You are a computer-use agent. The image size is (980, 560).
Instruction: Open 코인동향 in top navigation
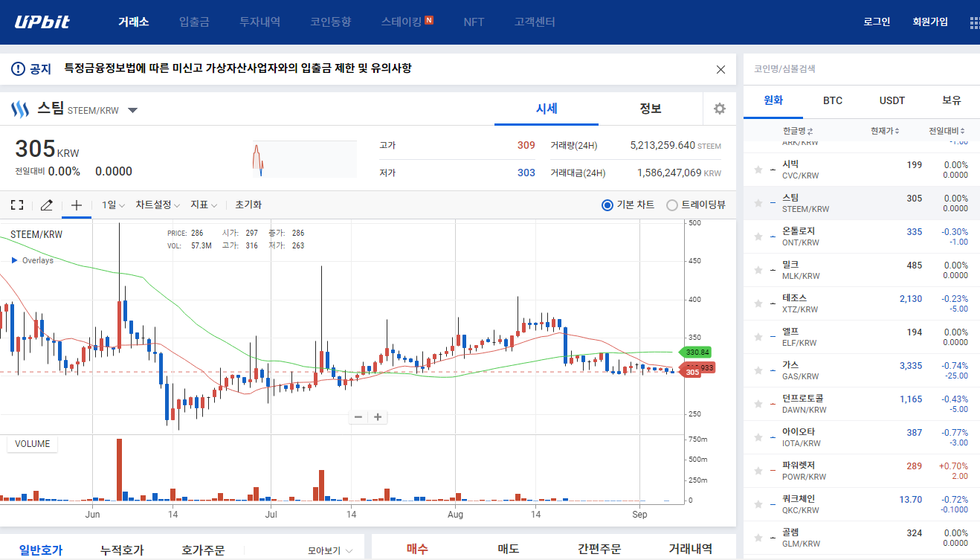331,22
